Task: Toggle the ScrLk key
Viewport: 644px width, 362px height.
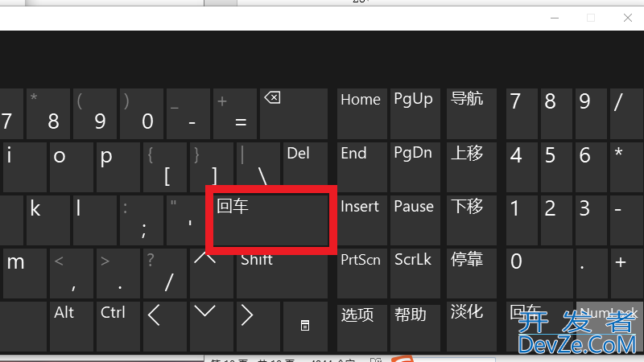Action: pyautogui.click(x=415, y=273)
